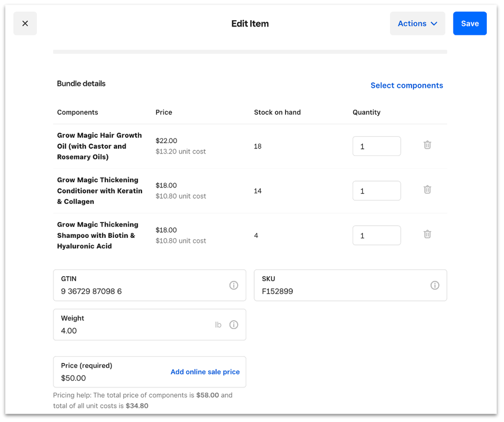Screen dimensions: 504x422
Task: Focus quantity field for Thickening Conditioner
Action: pyautogui.click(x=376, y=191)
